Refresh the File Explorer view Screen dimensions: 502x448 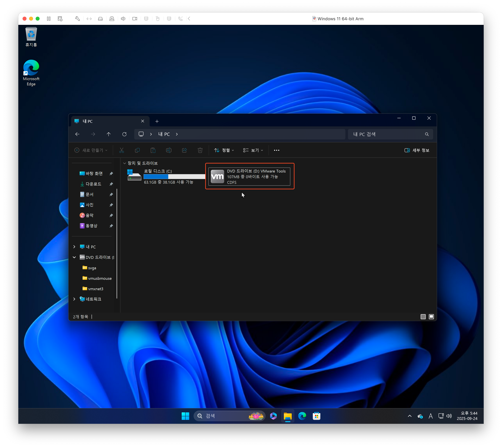124,134
